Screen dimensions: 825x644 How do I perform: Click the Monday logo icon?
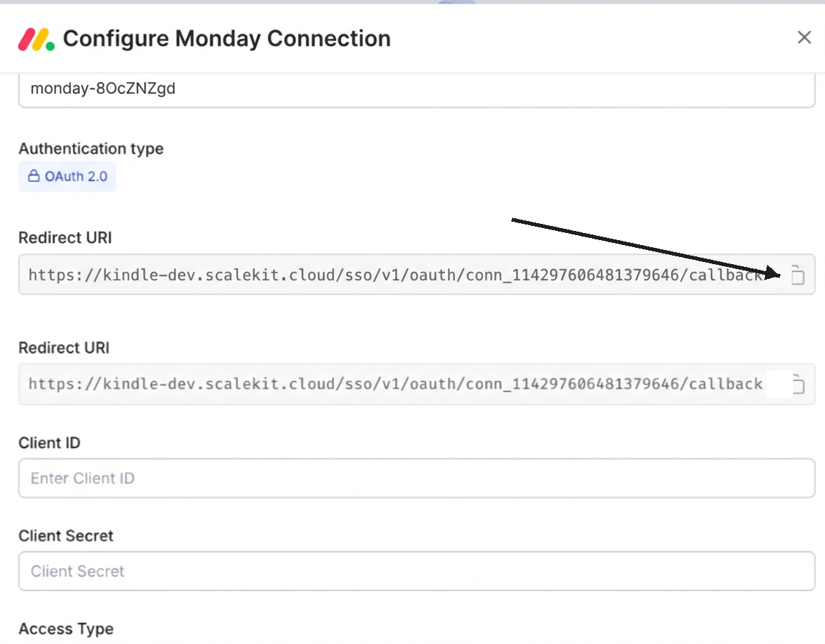(x=36, y=39)
